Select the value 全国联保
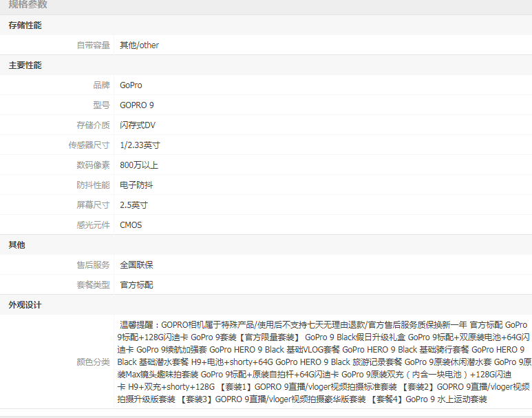 [x=136, y=265]
